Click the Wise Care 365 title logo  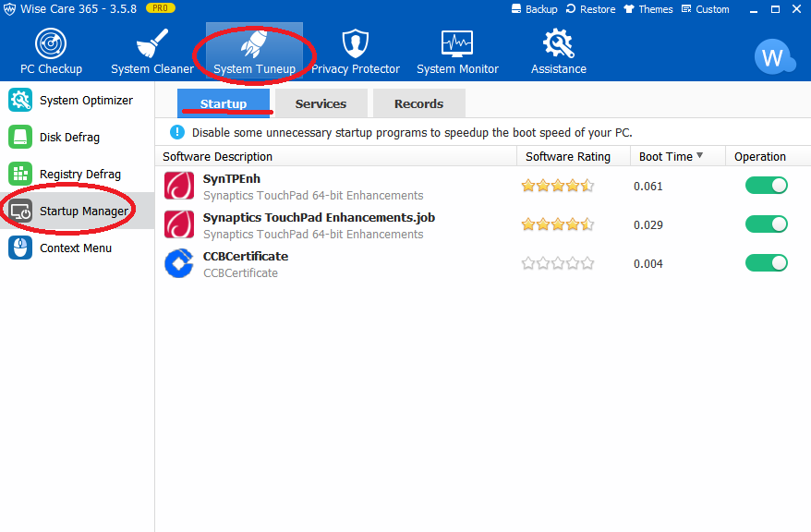tap(9, 9)
